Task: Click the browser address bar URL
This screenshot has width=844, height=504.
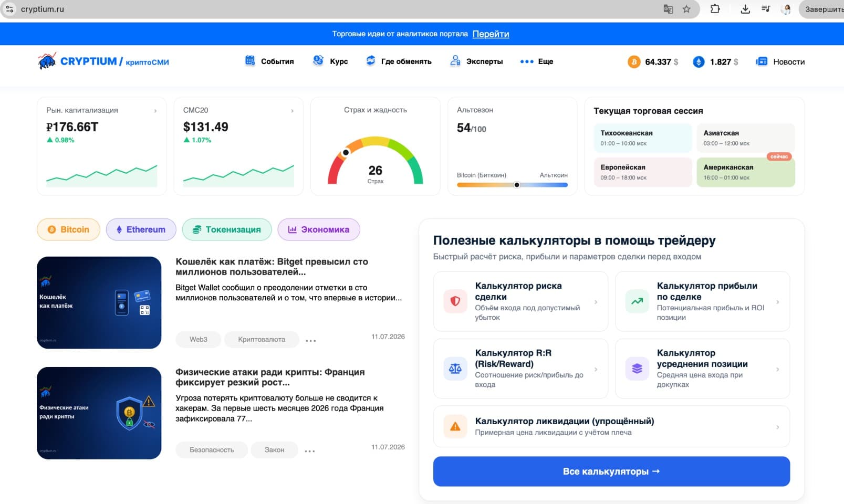Action: tap(43, 9)
